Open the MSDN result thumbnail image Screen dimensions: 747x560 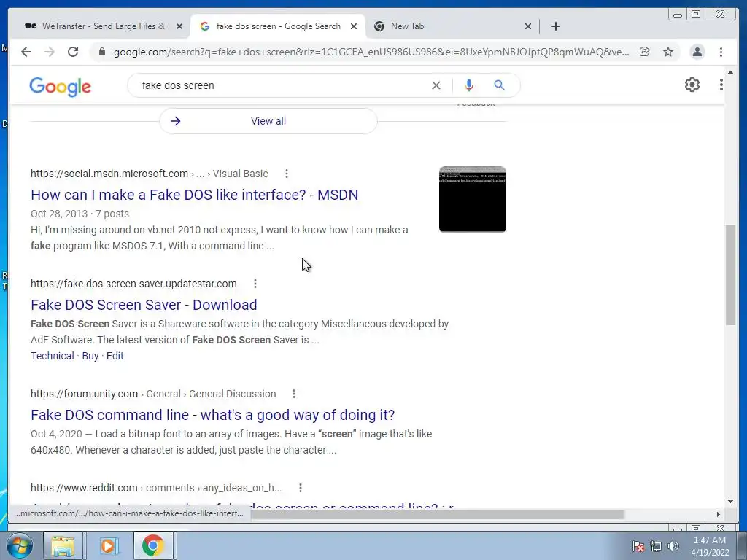473,200
